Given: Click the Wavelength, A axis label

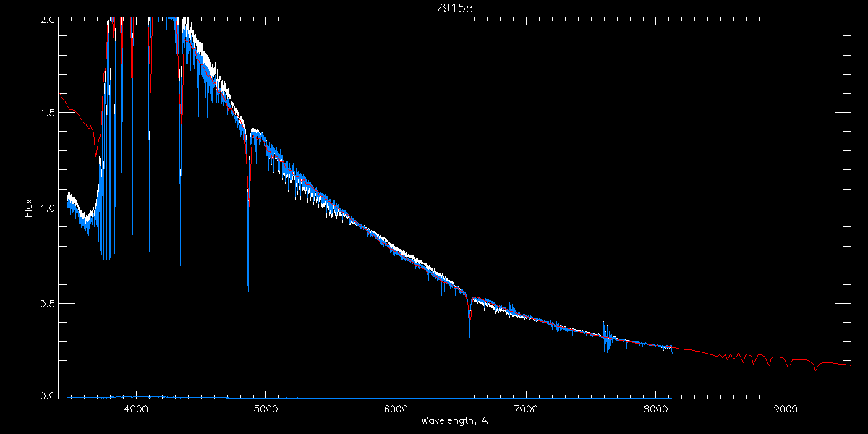Looking at the screenshot, I should pyautogui.click(x=454, y=420).
